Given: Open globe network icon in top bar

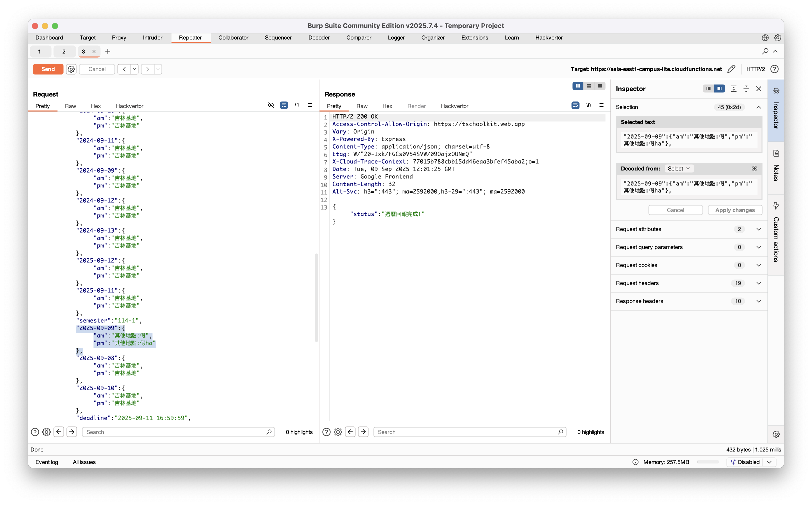Looking at the screenshot, I should click(765, 38).
